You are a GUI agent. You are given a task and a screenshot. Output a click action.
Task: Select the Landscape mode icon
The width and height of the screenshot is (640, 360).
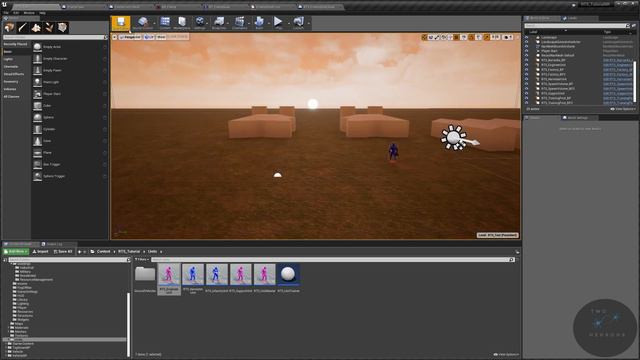tap(36, 28)
